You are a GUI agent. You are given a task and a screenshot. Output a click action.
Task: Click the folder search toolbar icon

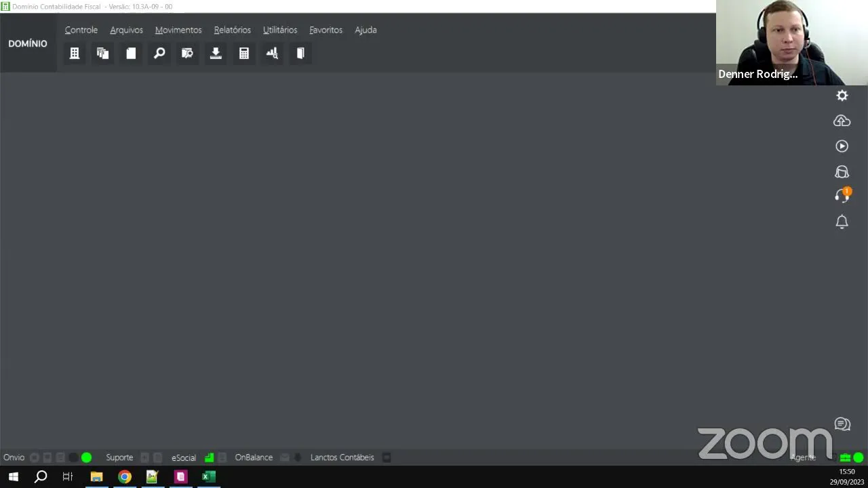coord(187,54)
